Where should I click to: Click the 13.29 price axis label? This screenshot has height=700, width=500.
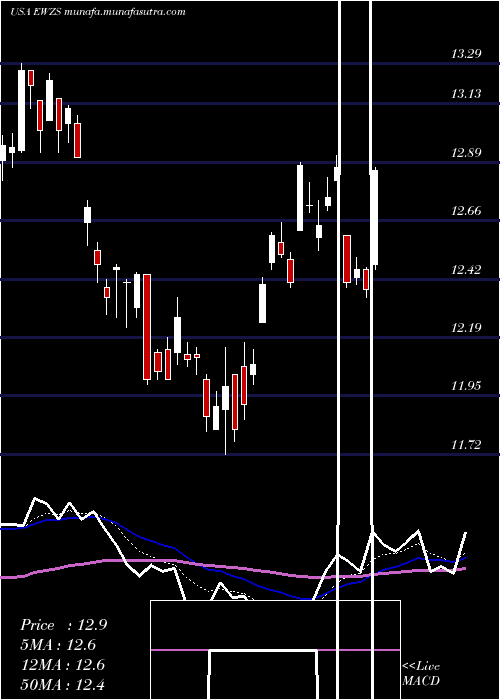pos(466,54)
